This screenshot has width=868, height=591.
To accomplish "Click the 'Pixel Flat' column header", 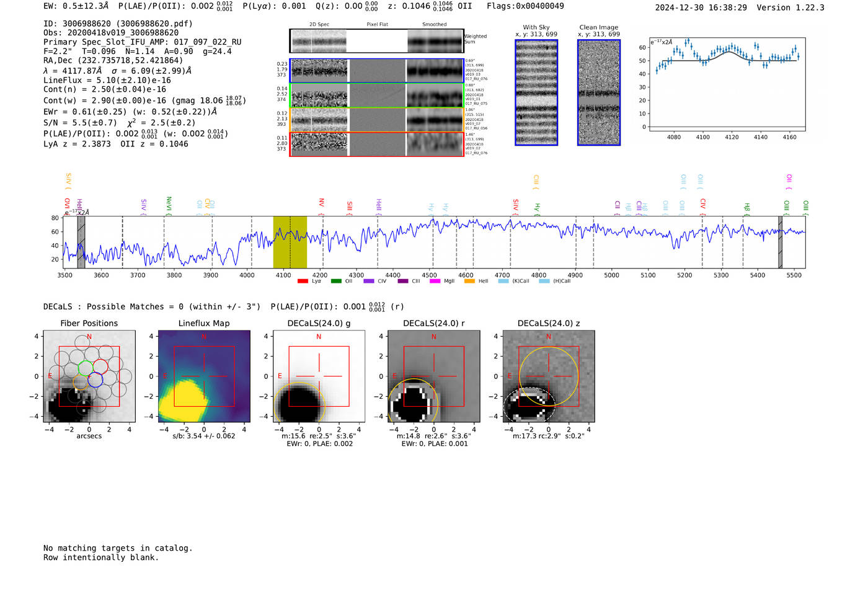I will pos(377,24).
